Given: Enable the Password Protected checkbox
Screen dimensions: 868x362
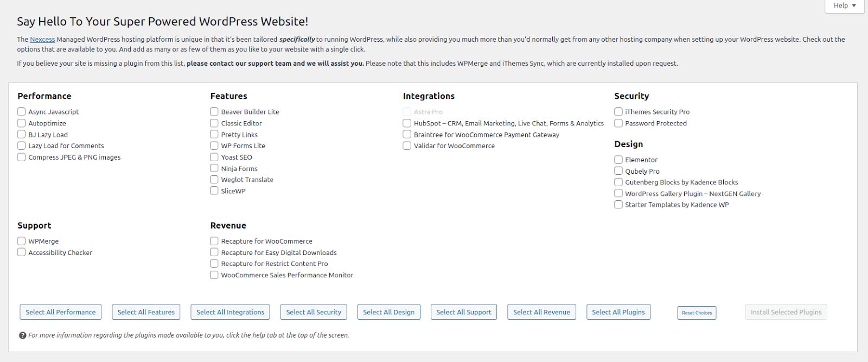Looking at the screenshot, I should [x=618, y=123].
